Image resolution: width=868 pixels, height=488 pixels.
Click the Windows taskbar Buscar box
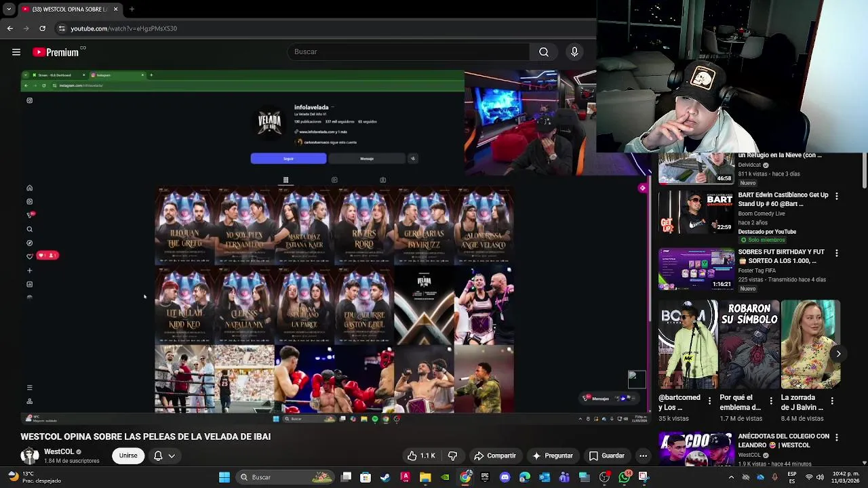(x=285, y=477)
